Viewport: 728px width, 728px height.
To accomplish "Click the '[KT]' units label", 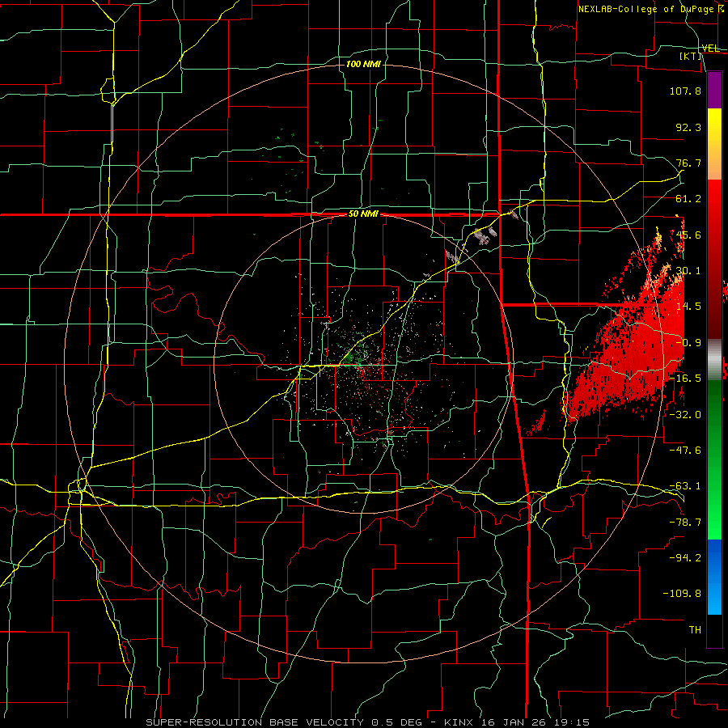I will point(691,56).
